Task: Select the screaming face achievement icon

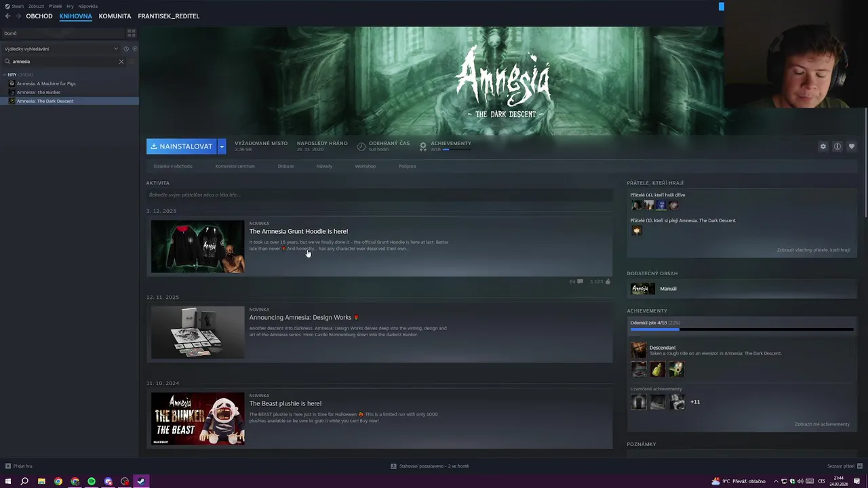Action: (677, 369)
